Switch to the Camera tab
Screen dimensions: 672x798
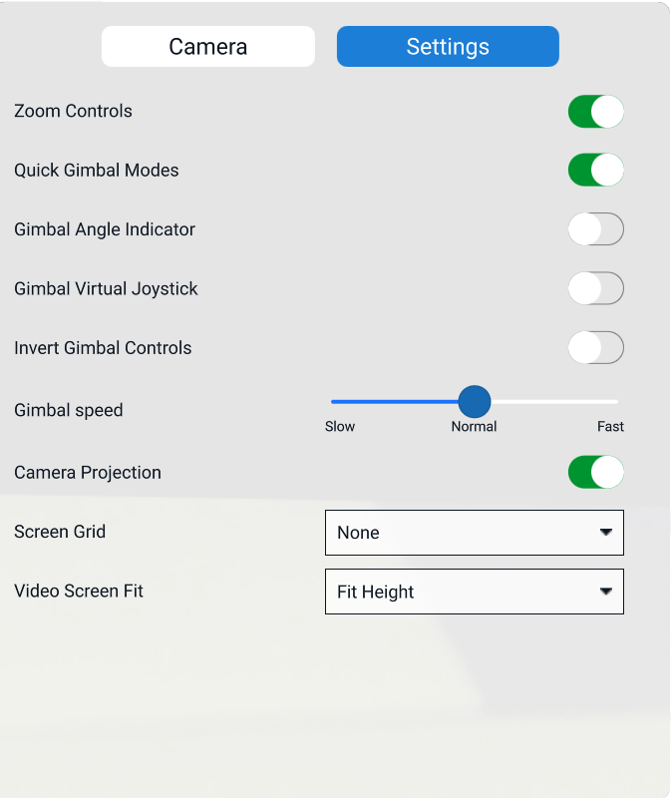(207, 47)
